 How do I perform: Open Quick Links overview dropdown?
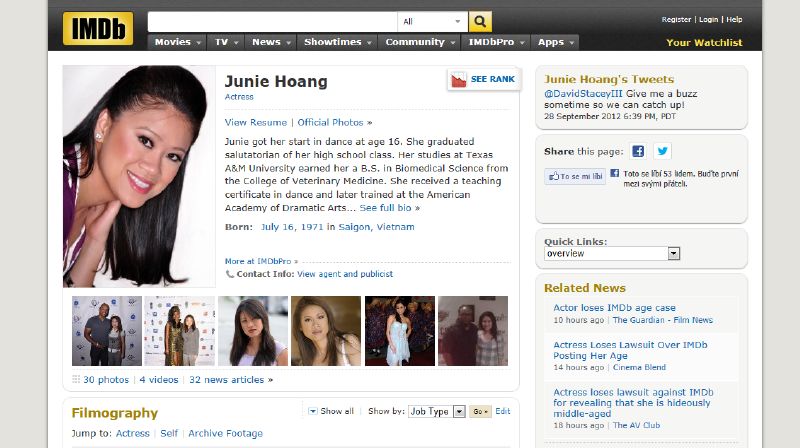click(x=612, y=254)
